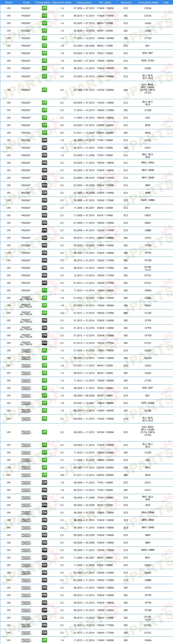Click date range '08.2005 -> 11.2008'
Image resolution: width=173 pixels, height=644 pixels.
(x=84, y=498)
